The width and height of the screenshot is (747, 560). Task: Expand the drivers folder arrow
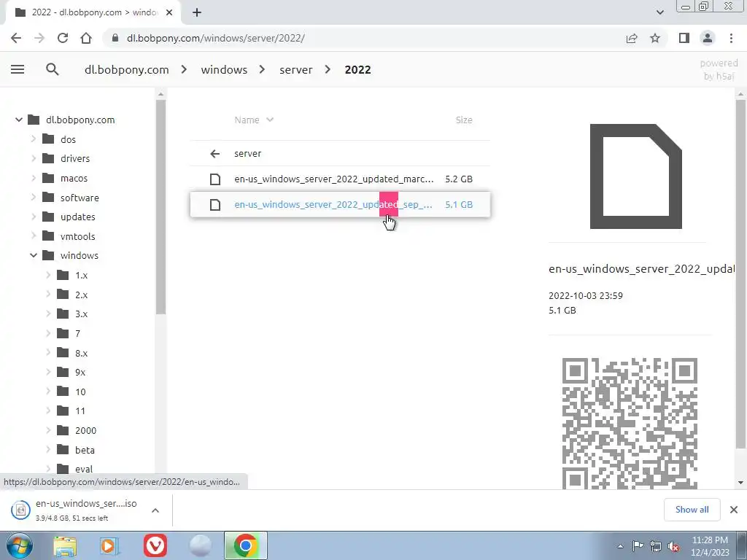pyautogui.click(x=34, y=158)
